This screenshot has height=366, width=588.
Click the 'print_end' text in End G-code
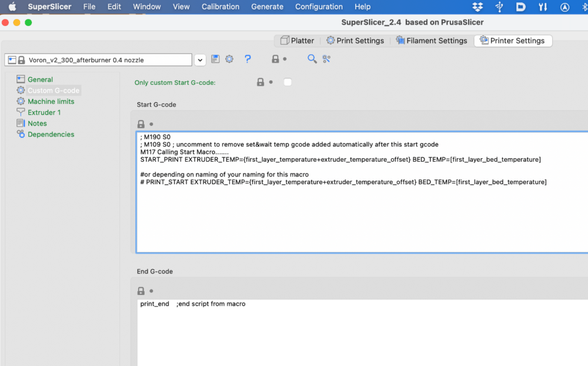(155, 304)
